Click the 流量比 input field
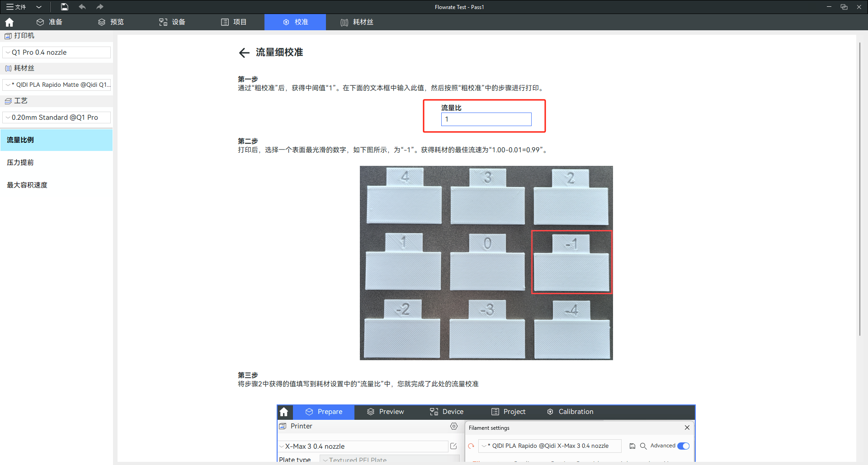868x465 pixels. [486, 119]
